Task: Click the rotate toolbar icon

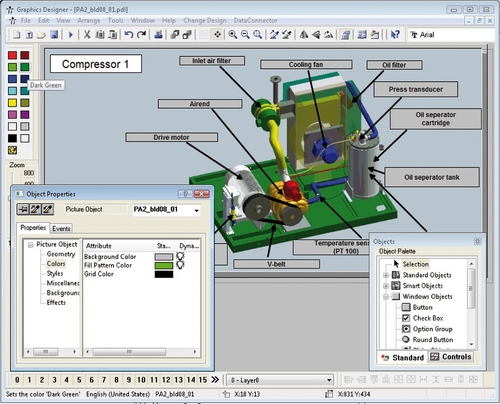Action: (x=328, y=35)
